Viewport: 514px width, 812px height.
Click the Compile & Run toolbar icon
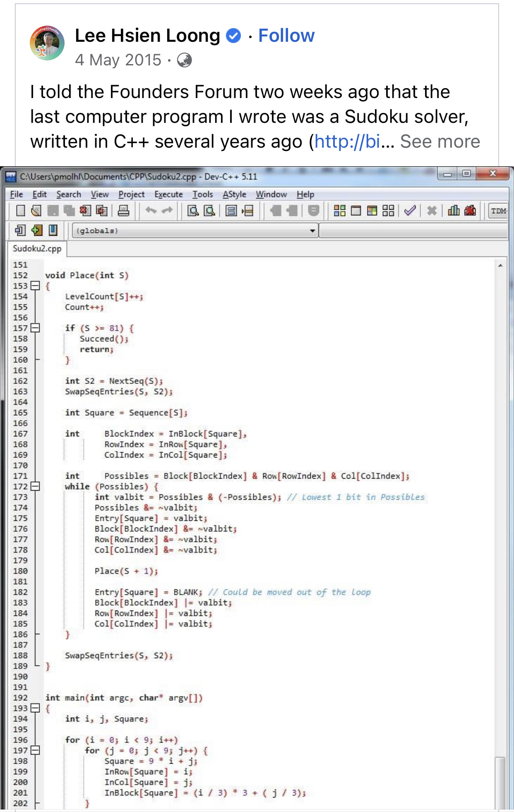372,211
